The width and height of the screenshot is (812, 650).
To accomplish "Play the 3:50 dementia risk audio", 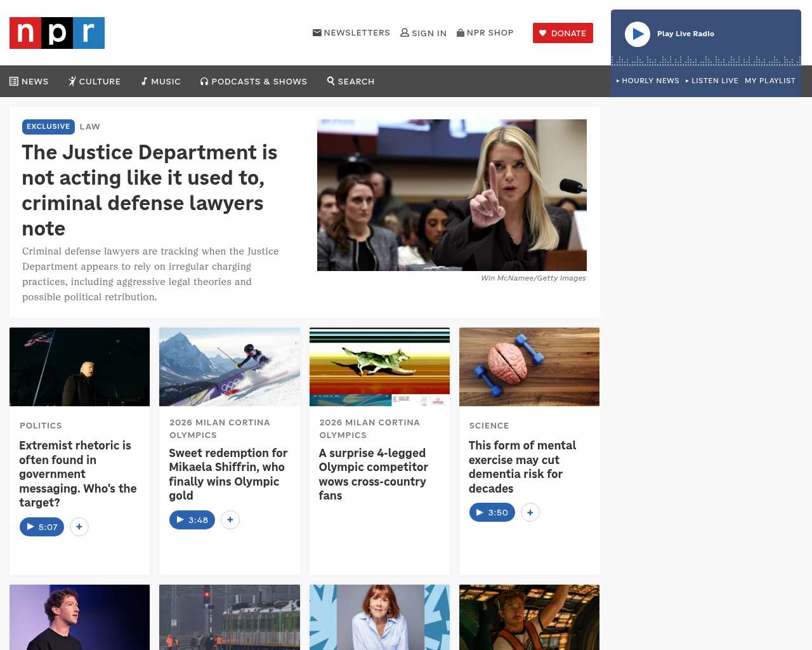I will pos(492,512).
